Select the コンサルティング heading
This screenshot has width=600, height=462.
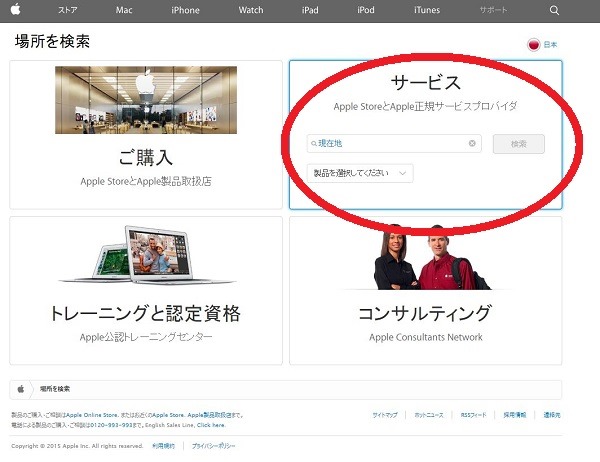coord(425,313)
